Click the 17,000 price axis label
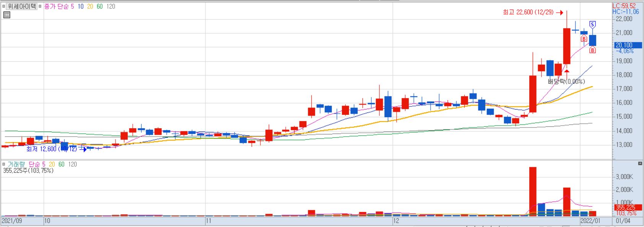 pyautogui.click(x=624, y=88)
